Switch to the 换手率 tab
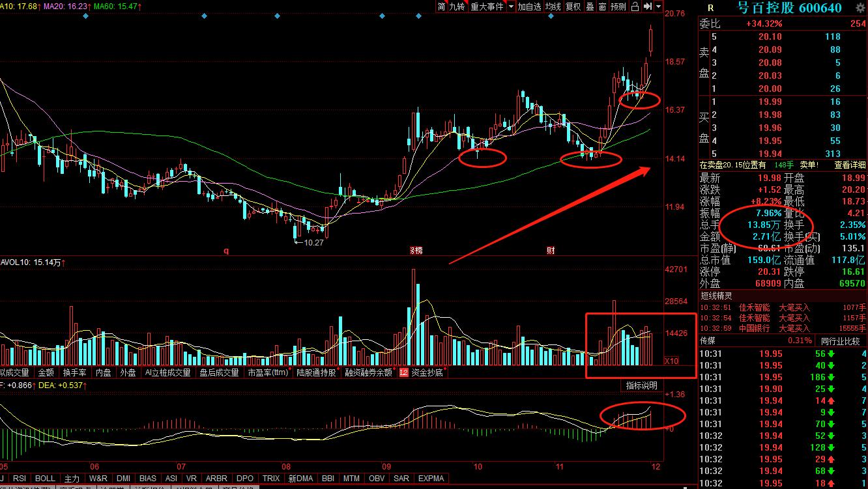This screenshot has width=868, height=489. click(75, 373)
